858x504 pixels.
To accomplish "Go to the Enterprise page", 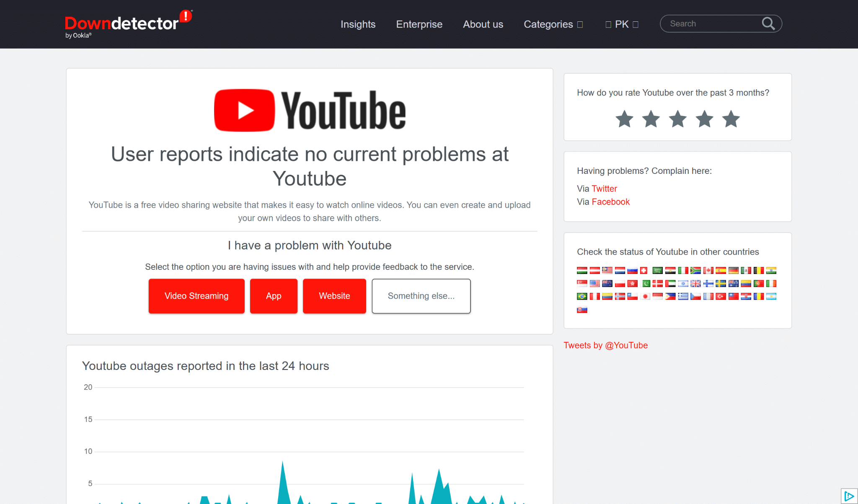I will (419, 24).
